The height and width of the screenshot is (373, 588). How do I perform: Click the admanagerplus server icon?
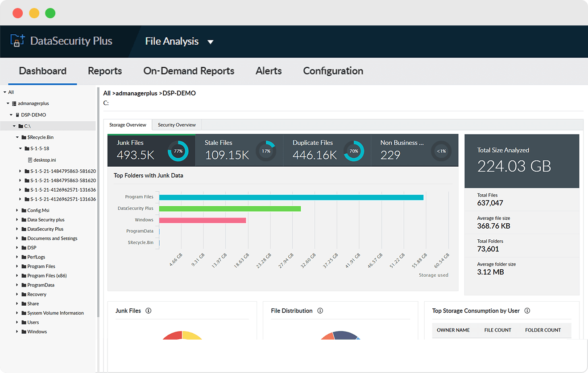coord(14,103)
